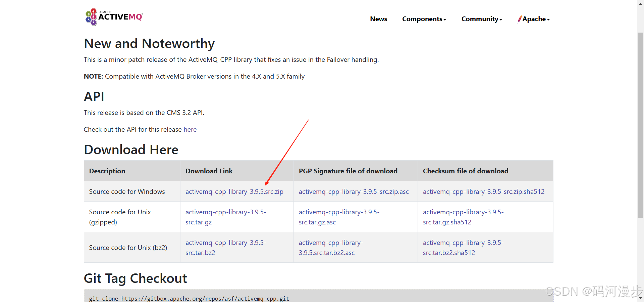
Task: Expand the Components dropdown menu
Action: click(424, 19)
